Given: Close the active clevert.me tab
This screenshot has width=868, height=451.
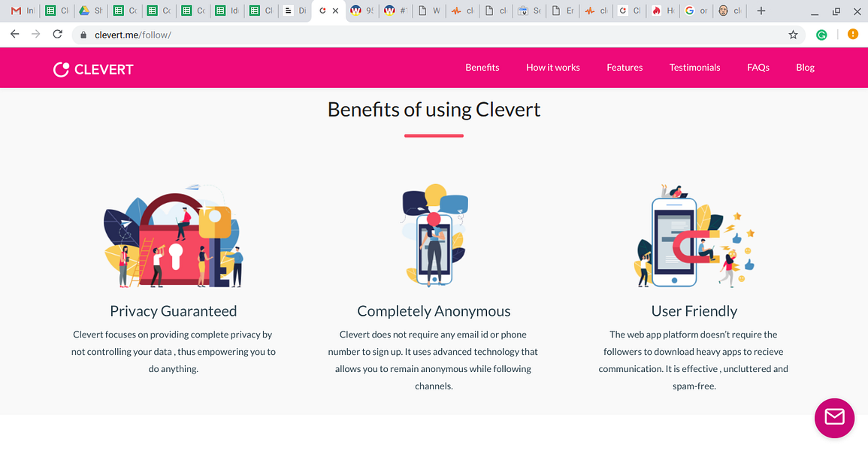Looking at the screenshot, I should pyautogui.click(x=335, y=11).
